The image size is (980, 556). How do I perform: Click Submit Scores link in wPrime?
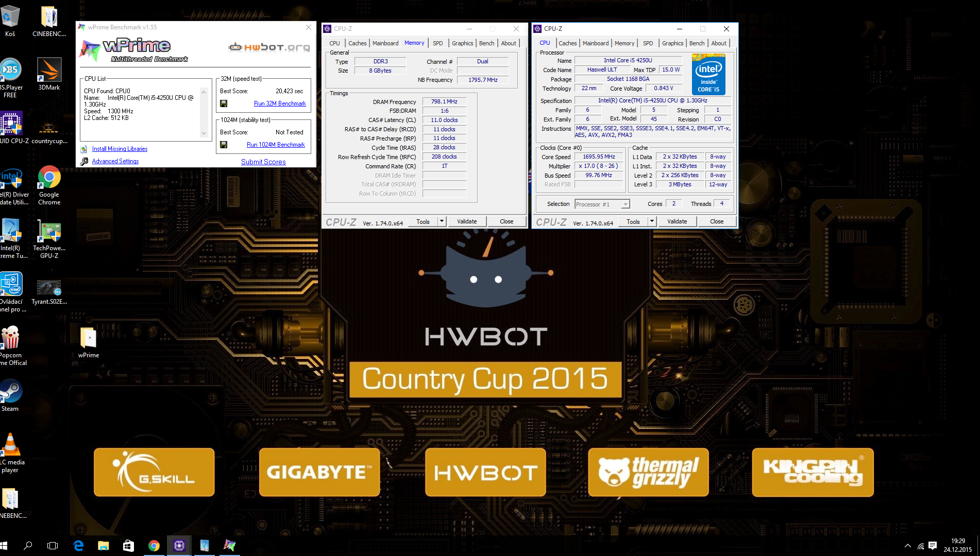click(263, 162)
